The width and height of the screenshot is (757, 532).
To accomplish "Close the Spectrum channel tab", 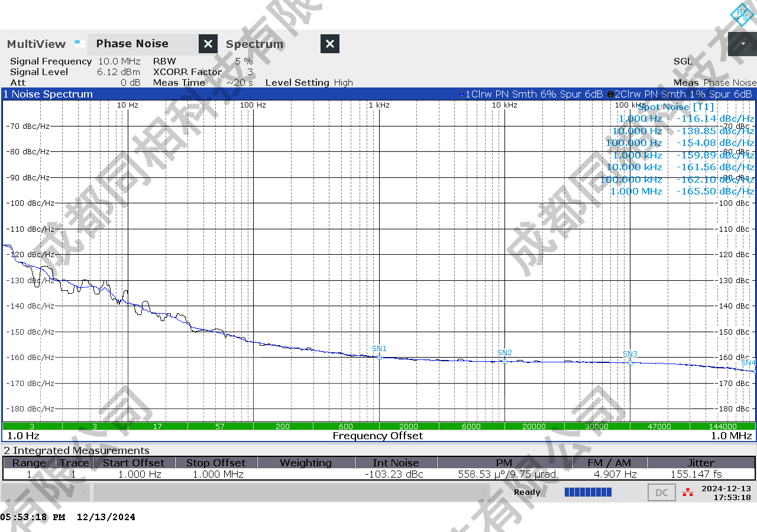I will click(330, 44).
